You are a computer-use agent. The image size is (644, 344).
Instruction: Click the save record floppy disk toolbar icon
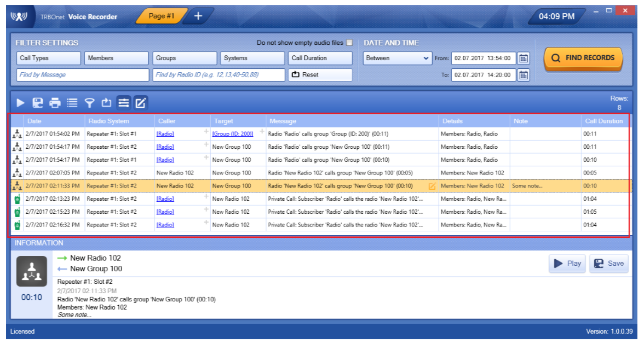[x=38, y=102]
